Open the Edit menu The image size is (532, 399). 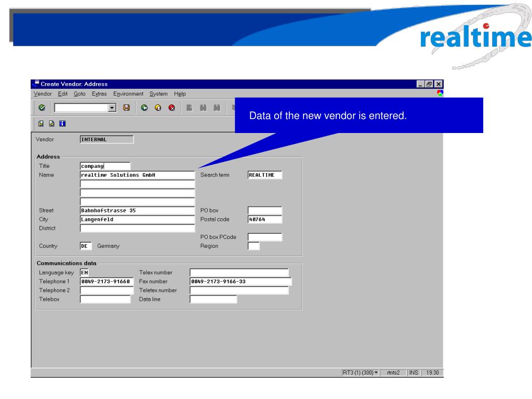point(63,94)
